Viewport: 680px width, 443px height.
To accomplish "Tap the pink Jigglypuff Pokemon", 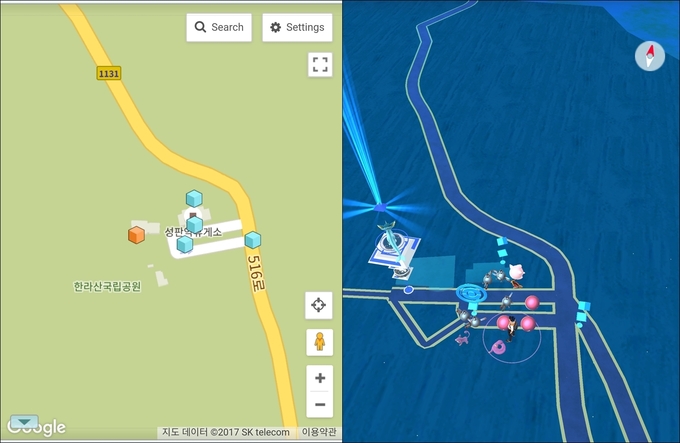I will [517, 272].
